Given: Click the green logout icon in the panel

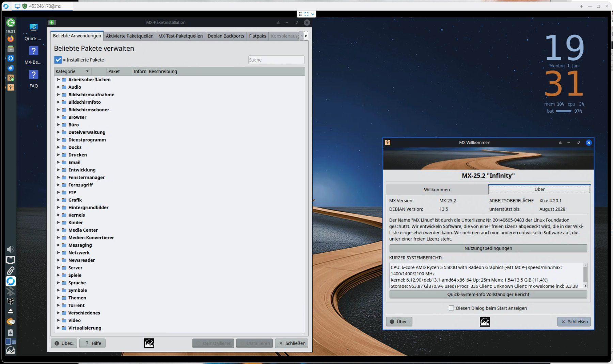Looking at the screenshot, I should tap(11, 23).
